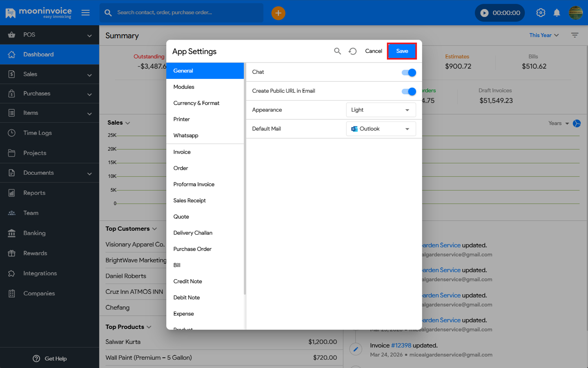Viewport: 588px width, 368px height.
Task: Open the filter icon beside This Year
Action: click(575, 35)
